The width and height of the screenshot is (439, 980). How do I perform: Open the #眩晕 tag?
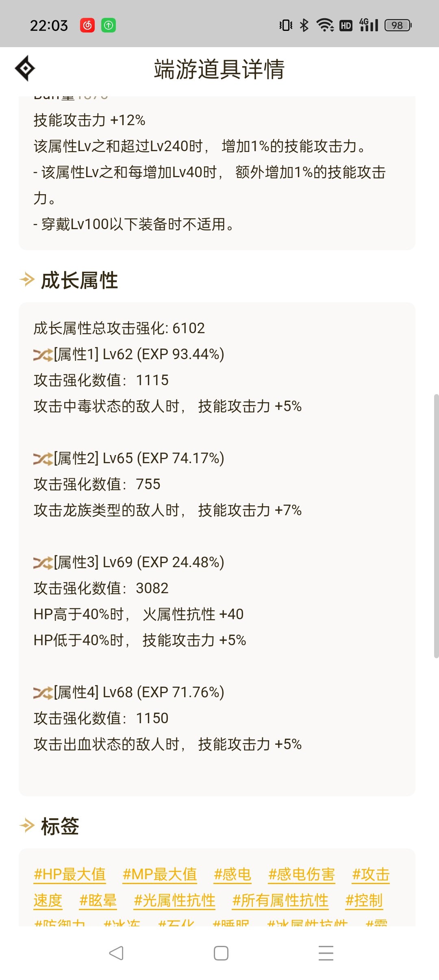[x=98, y=900]
